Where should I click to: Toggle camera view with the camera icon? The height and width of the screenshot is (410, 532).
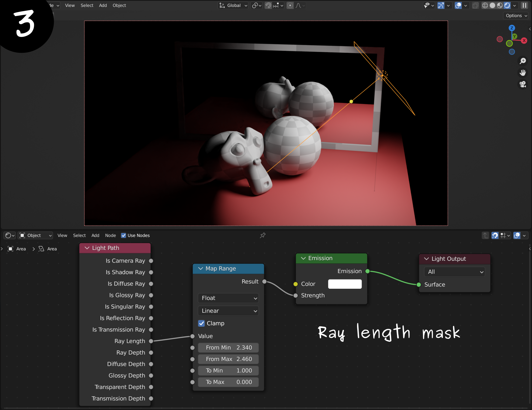[523, 84]
